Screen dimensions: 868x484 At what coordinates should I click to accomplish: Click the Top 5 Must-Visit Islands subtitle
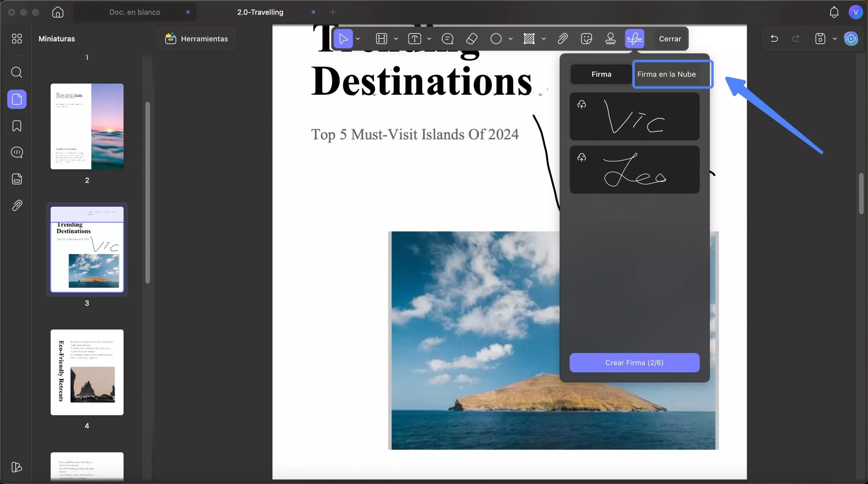pos(415,134)
